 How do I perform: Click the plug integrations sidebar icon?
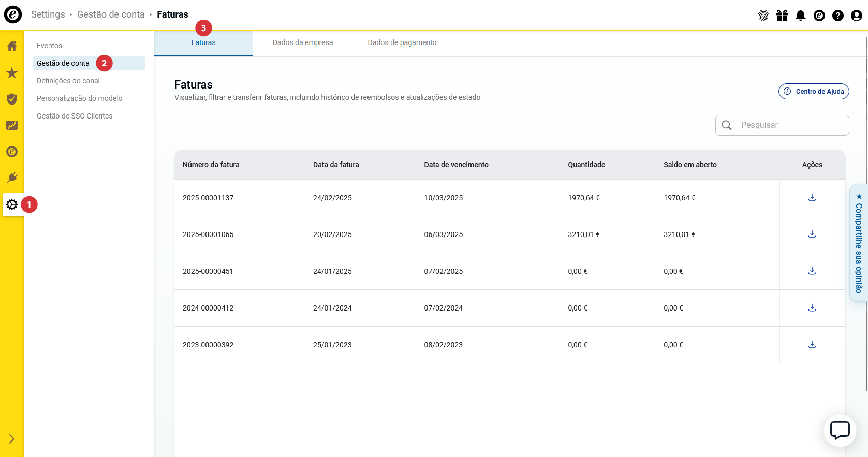(12, 178)
